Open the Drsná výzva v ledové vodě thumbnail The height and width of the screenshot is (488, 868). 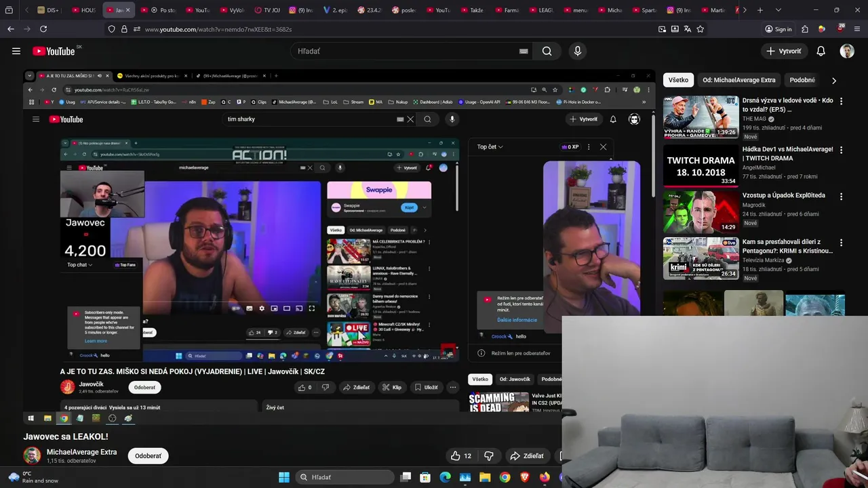coord(701,117)
